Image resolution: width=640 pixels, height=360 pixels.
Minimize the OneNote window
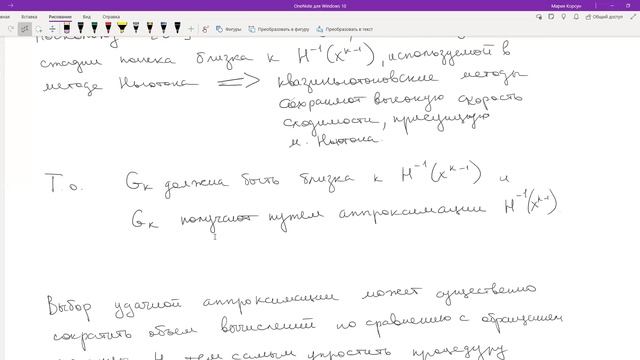[x=612, y=6]
